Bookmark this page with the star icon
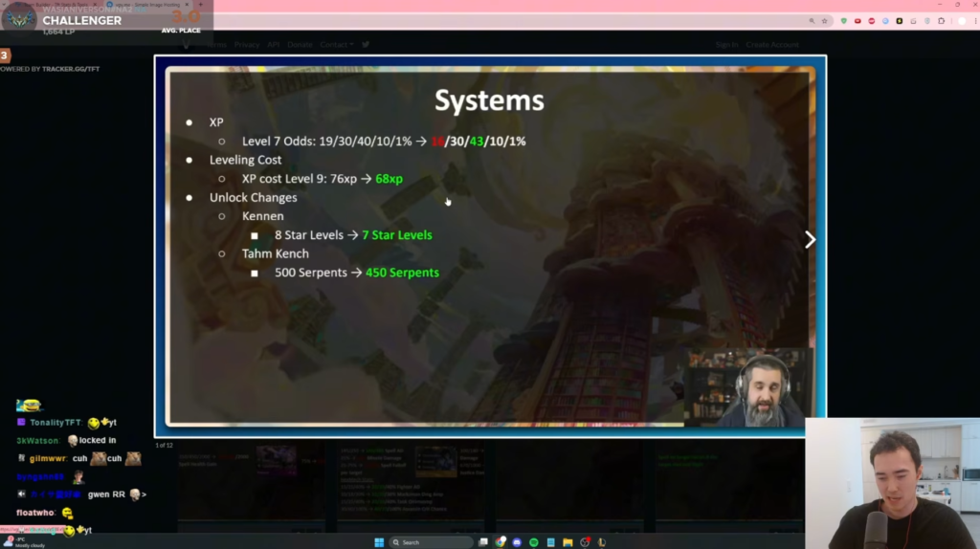The height and width of the screenshot is (549, 980). [x=824, y=20]
